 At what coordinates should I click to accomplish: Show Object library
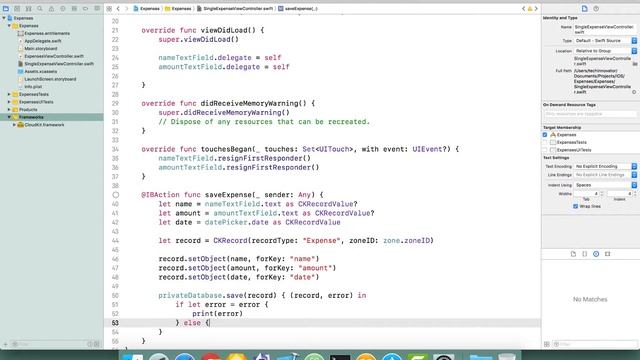596,254
